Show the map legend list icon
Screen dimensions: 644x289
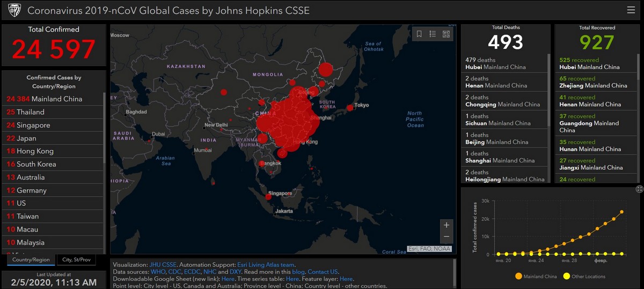point(433,34)
